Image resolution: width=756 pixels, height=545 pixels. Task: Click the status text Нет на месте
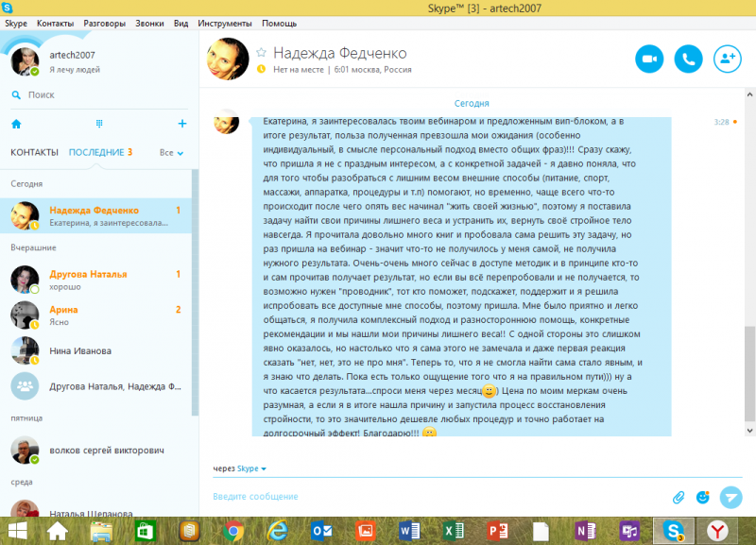tap(299, 69)
